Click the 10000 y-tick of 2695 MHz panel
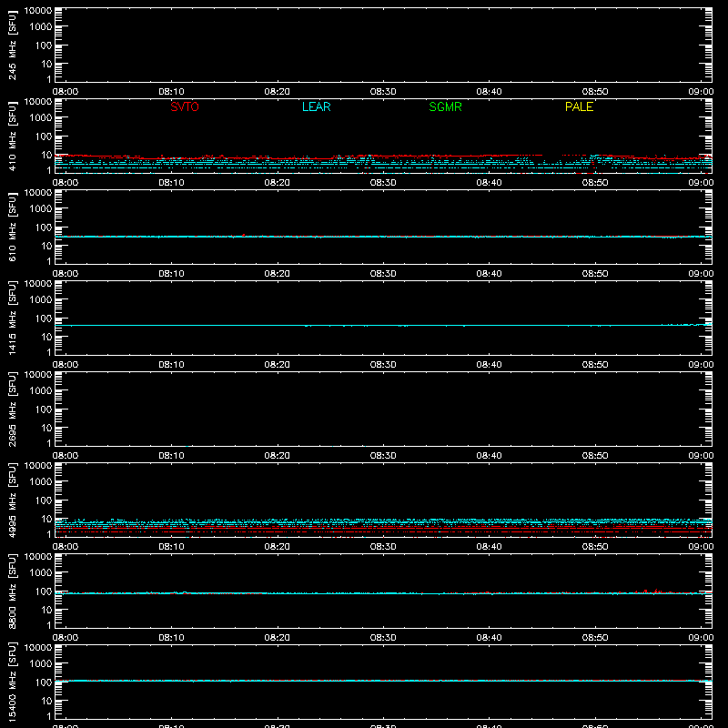The height and width of the screenshot is (728, 728). (38, 375)
